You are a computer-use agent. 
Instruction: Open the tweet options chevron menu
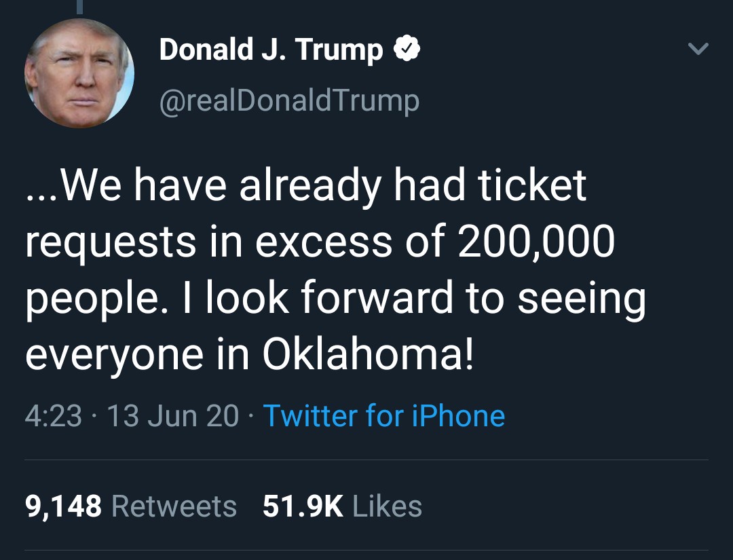point(698,49)
